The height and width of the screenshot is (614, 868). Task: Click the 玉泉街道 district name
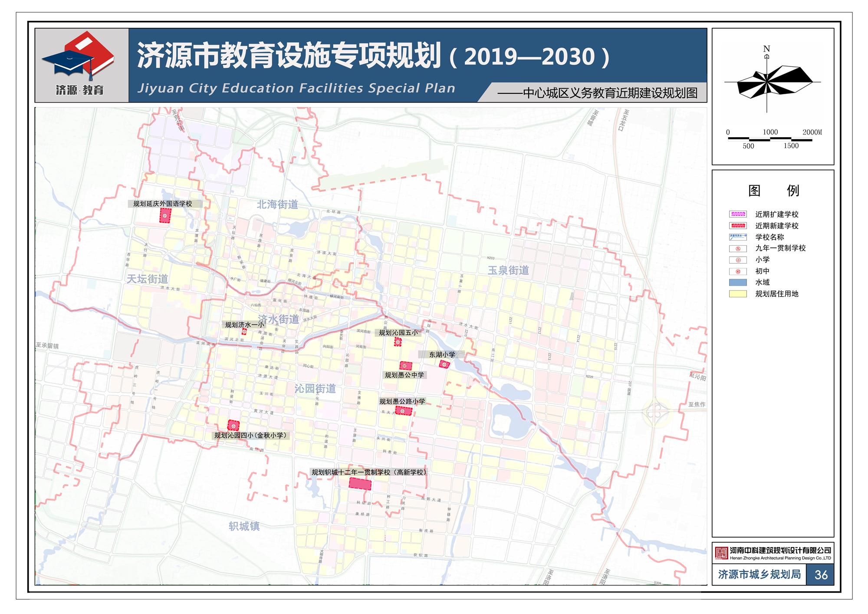(x=508, y=270)
